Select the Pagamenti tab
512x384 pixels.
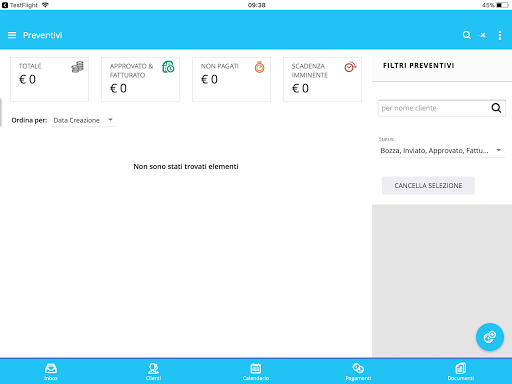point(358,371)
